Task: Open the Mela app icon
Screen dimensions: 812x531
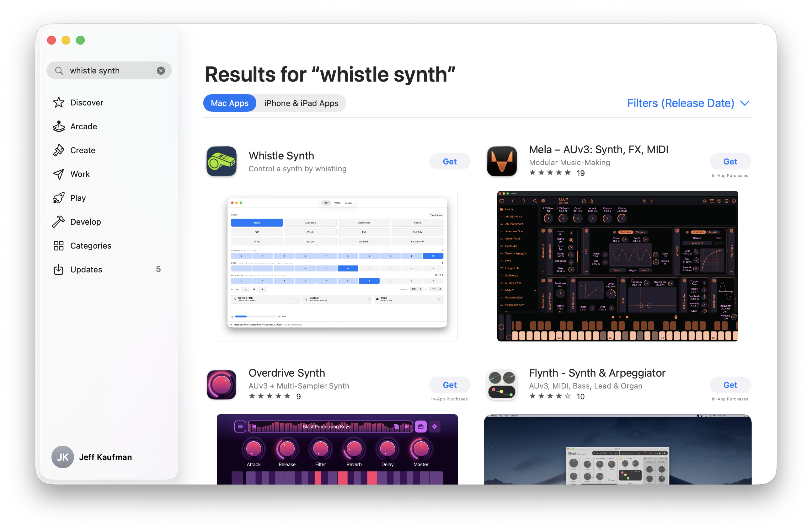Action: click(x=502, y=161)
